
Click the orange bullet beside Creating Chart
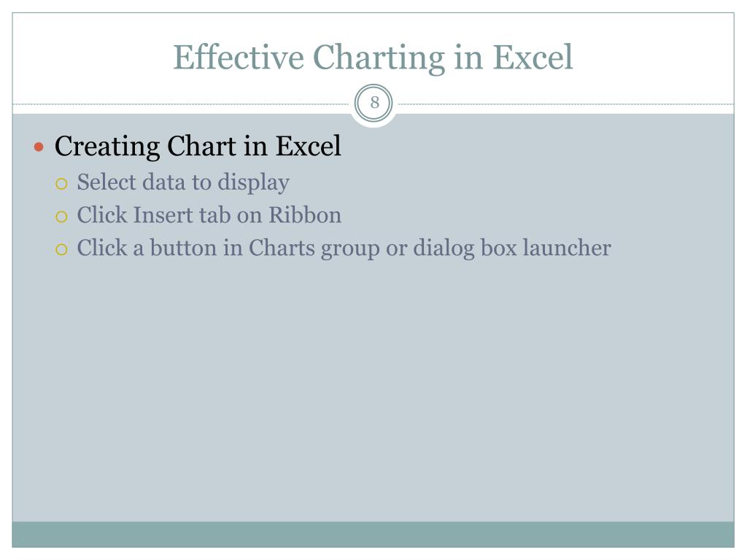point(39,147)
